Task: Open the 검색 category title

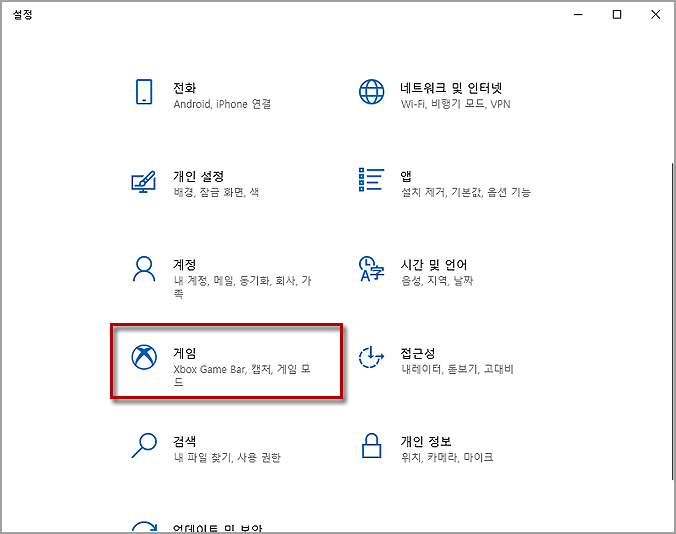Action: 185,441
